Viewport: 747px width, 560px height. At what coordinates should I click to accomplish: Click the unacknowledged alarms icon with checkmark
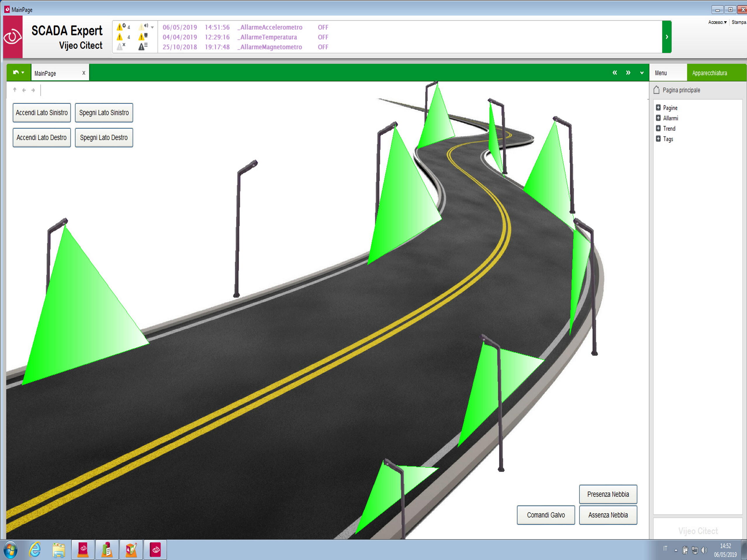coord(121,27)
